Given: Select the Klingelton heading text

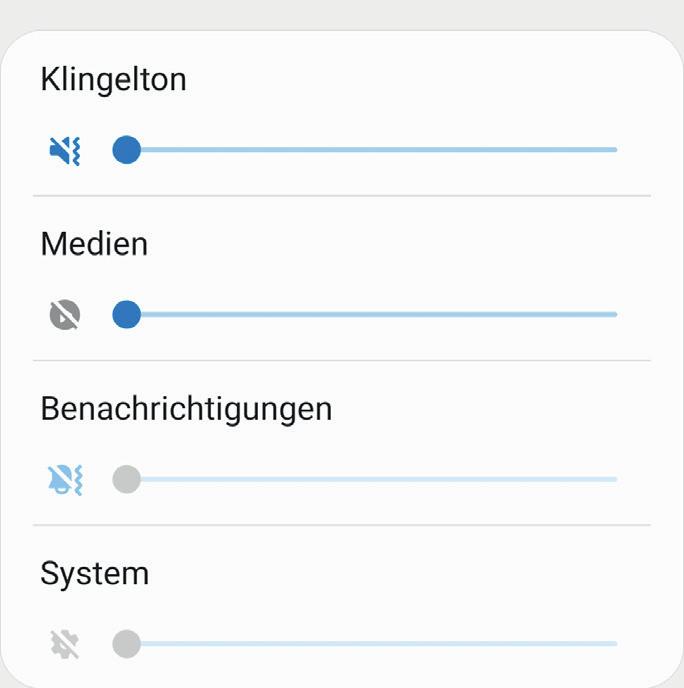Looking at the screenshot, I should (x=114, y=80).
